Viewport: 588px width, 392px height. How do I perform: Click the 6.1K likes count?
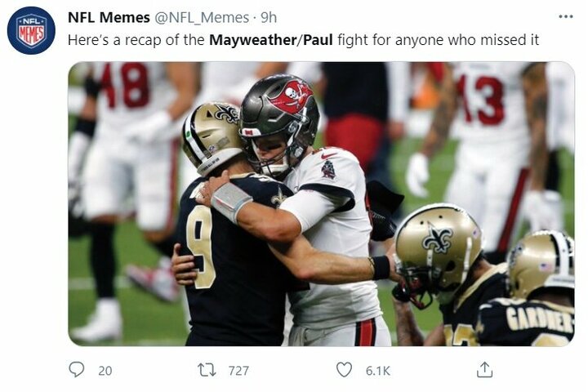(378, 371)
